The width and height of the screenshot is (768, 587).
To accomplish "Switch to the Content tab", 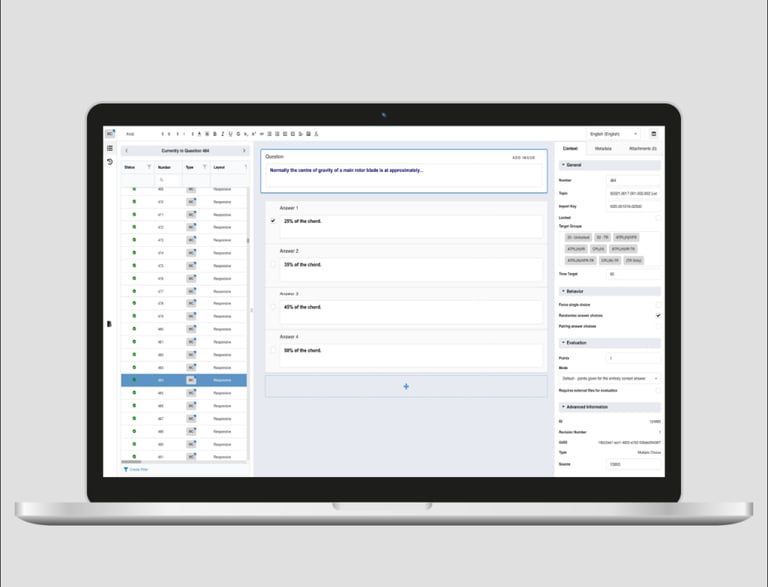I will tap(570, 148).
